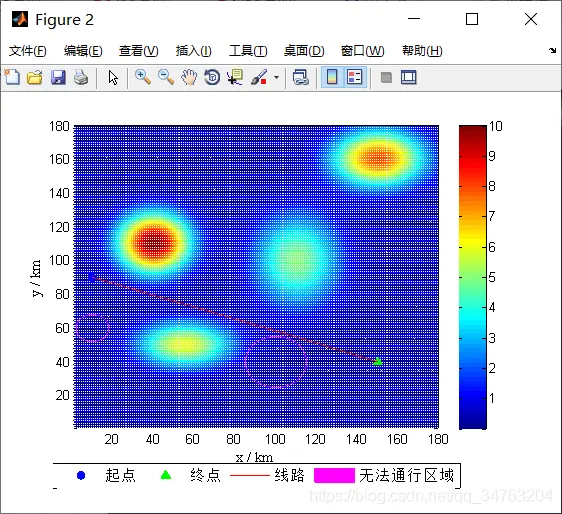Select the Zoom In magnifier tool
This screenshot has width=562, height=514.
[143, 77]
